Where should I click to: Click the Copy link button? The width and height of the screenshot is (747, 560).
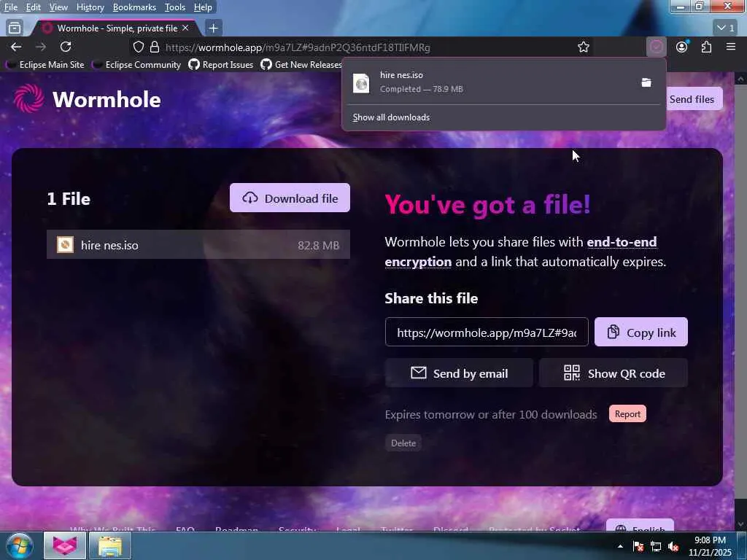tap(640, 332)
